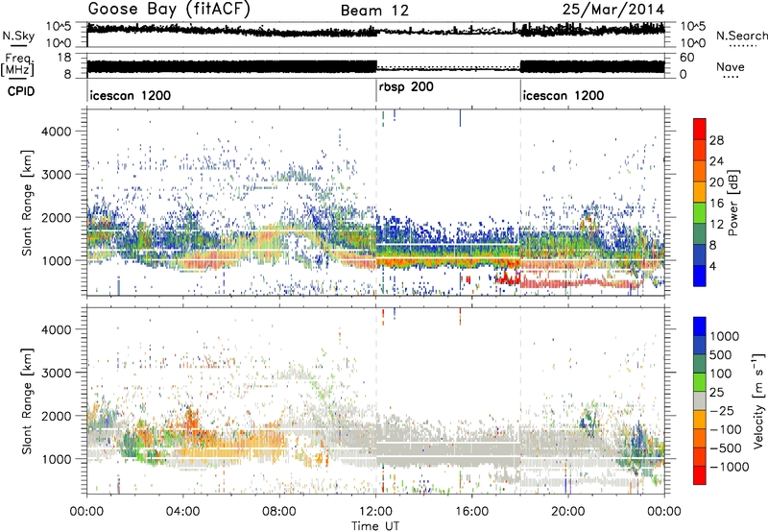The width and height of the screenshot is (768, 532).
Task: Click the '4000' range tick in the power panel
Action: point(57,132)
